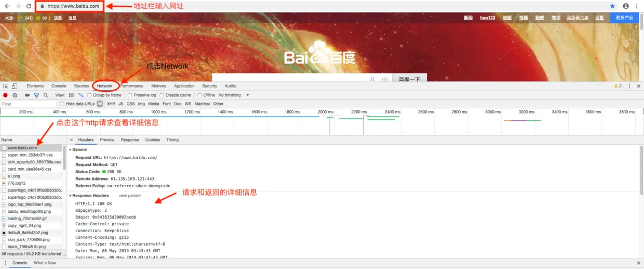Filter requests by CSS
Image resolution: width=644 pixels, height=269 pixels.
pyautogui.click(x=130, y=104)
